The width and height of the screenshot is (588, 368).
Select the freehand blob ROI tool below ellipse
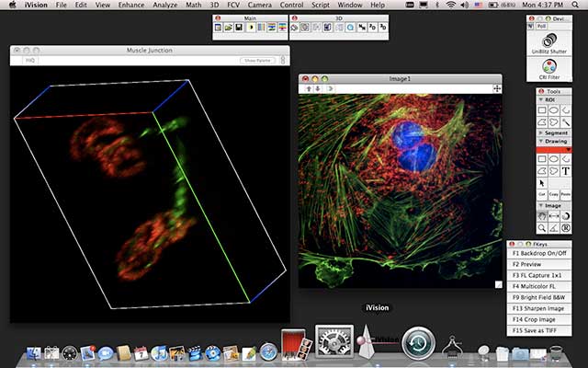point(554,122)
